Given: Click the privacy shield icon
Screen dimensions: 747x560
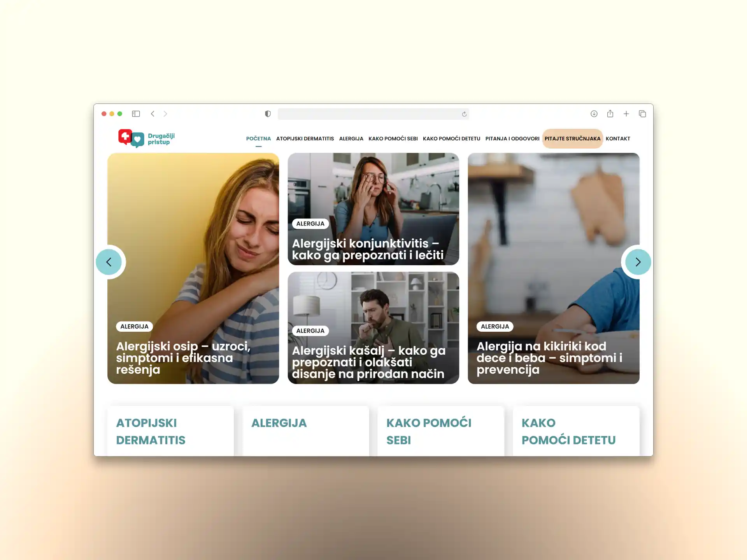Looking at the screenshot, I should 268,114.
